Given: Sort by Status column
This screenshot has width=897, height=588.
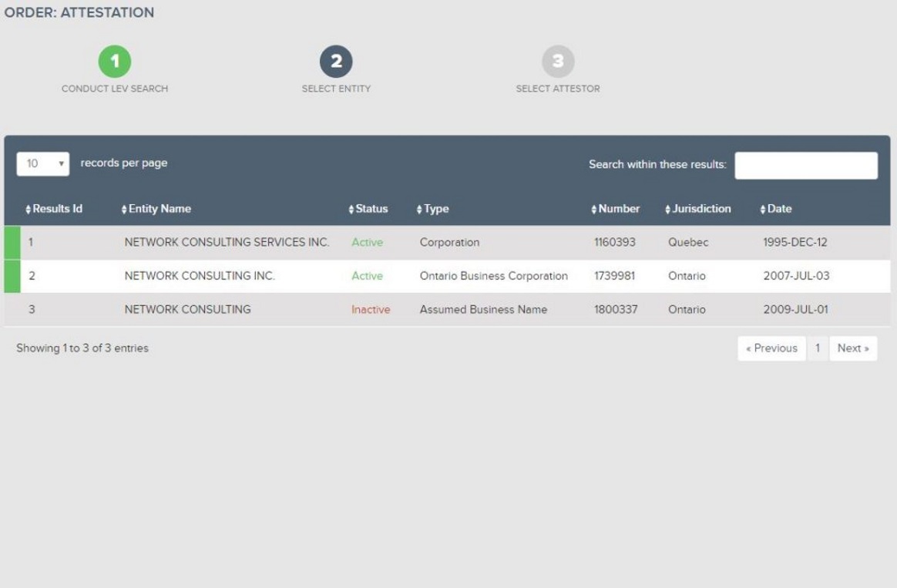Looking at the screenshot, I should [x=368, y=209].
